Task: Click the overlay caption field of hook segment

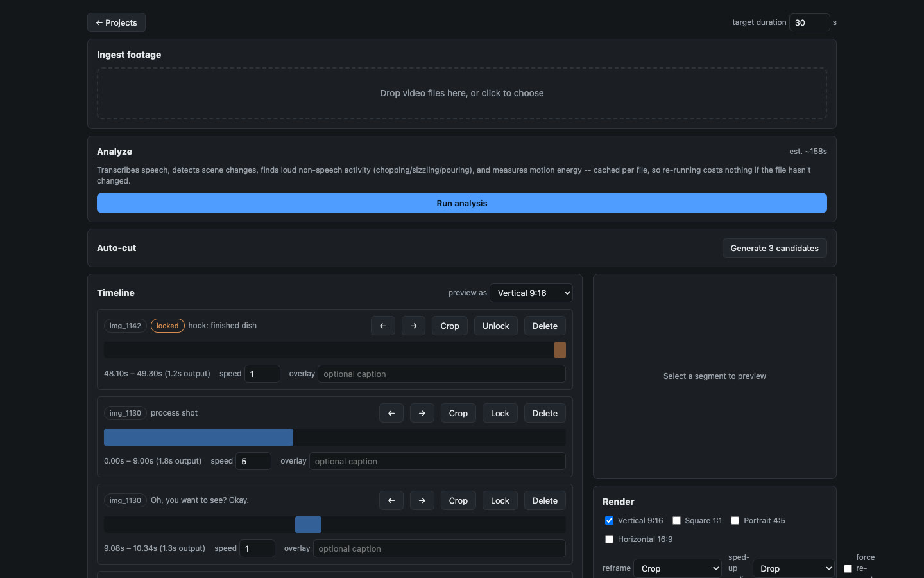Action: (x=441, y=374)
